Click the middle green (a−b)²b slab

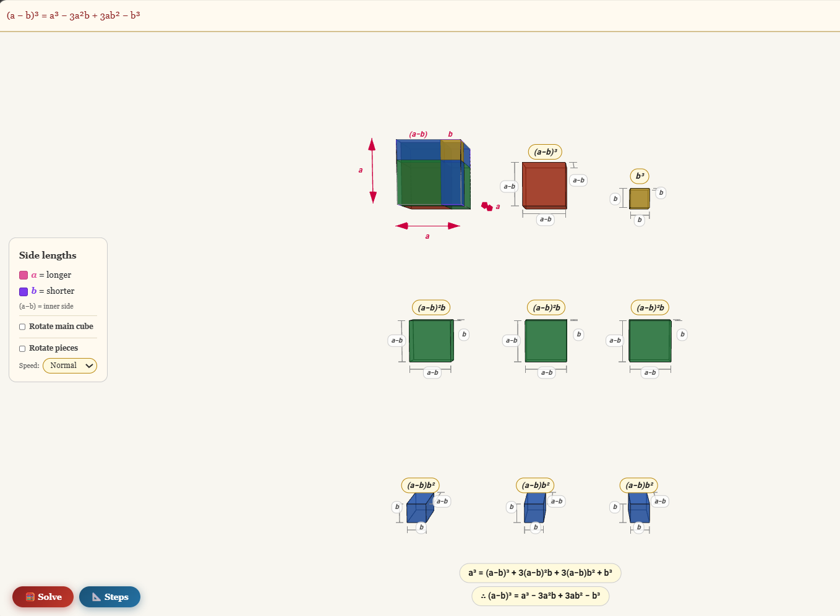click(x=546, y=340)
